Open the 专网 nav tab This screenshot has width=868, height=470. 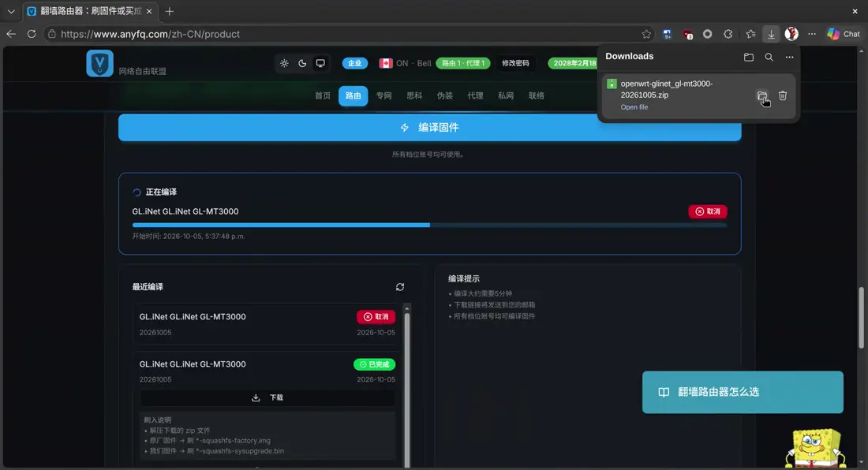(x=383, y=95)
